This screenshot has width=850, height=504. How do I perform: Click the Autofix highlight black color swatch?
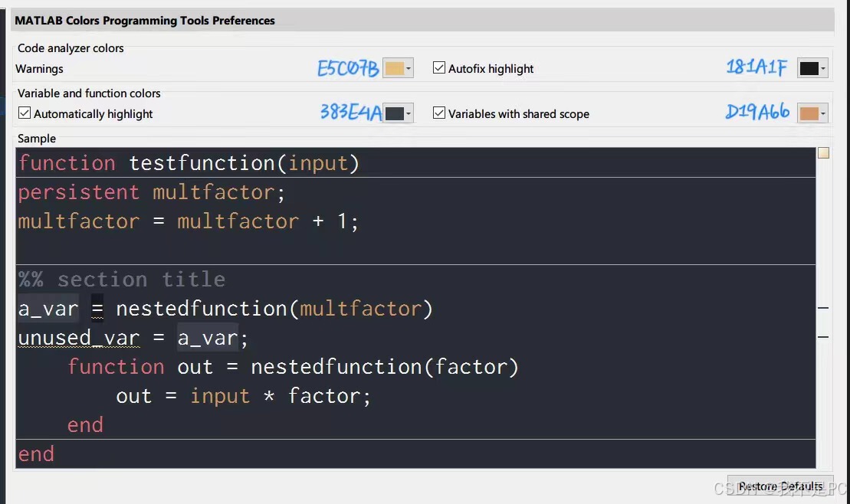click(809, 68)
